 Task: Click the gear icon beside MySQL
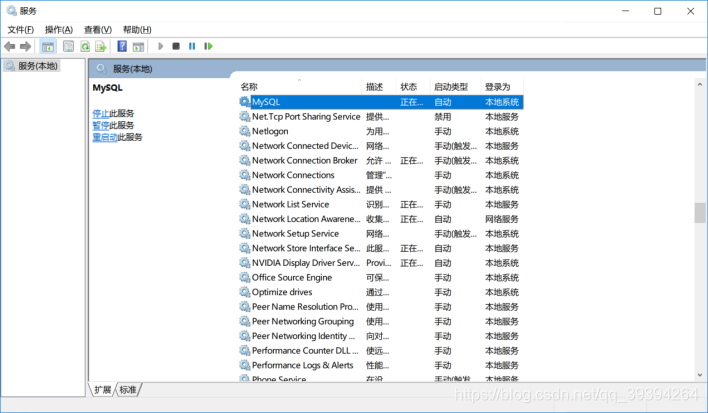244,102
